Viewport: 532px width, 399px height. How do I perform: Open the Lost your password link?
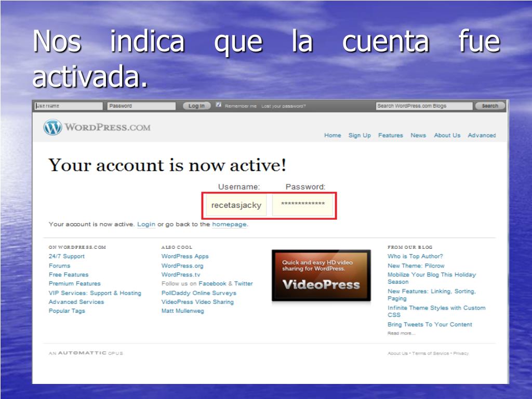[x=283, y=106]
